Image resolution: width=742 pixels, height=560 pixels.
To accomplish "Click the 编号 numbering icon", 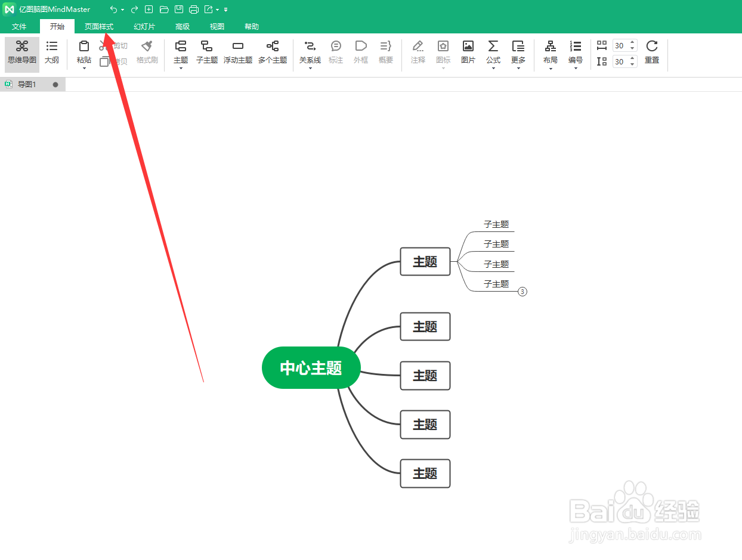I will click(x=576, y=47).
